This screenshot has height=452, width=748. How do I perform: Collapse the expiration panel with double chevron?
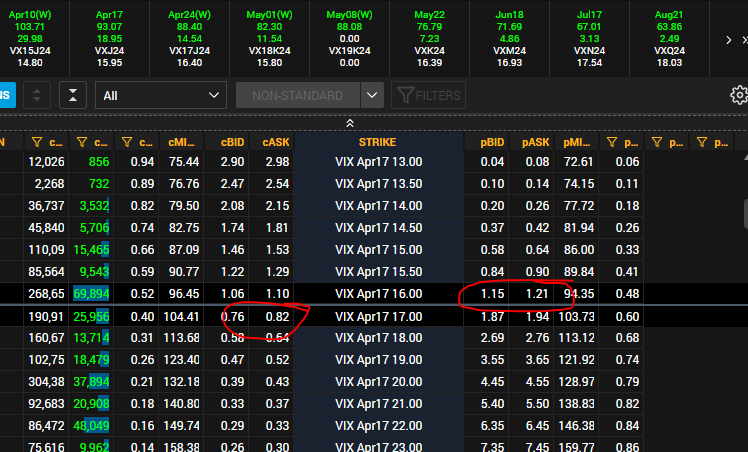pos(350,123)
